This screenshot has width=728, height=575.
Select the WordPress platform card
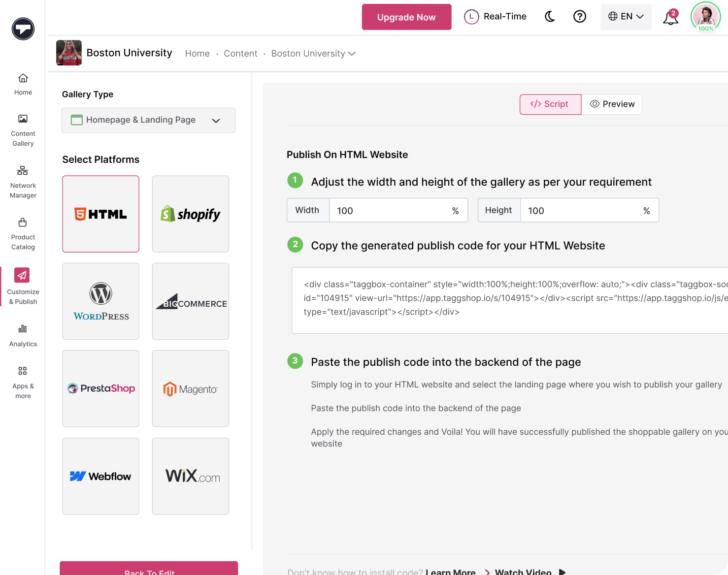pos(101,301)
